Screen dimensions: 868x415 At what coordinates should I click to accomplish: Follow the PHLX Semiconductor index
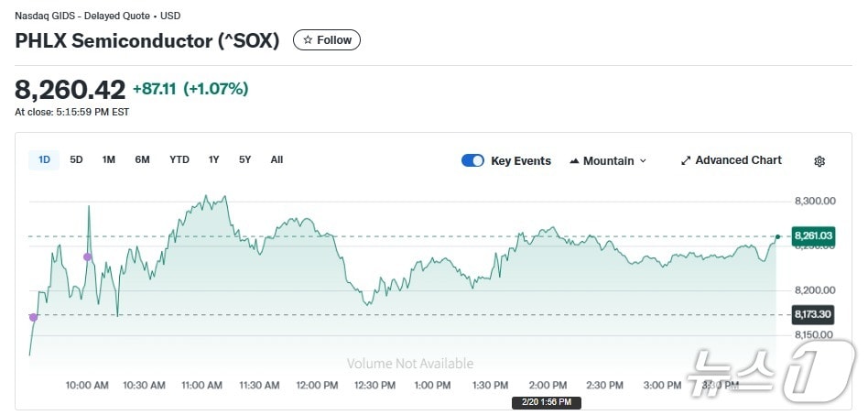[327, 40]
